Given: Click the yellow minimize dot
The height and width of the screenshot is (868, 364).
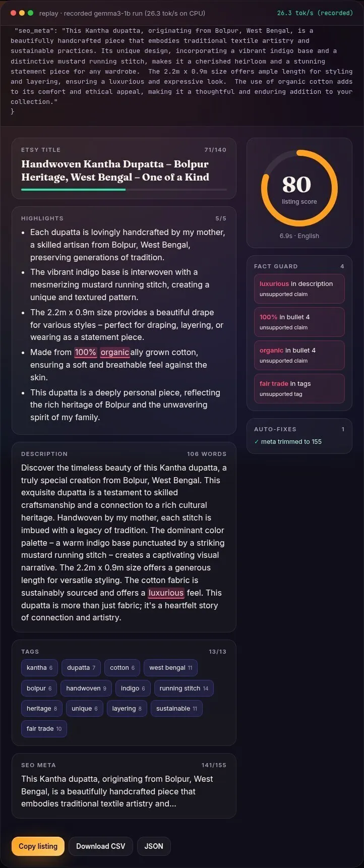Looking at the screenshot, I should tap(22, 13).
